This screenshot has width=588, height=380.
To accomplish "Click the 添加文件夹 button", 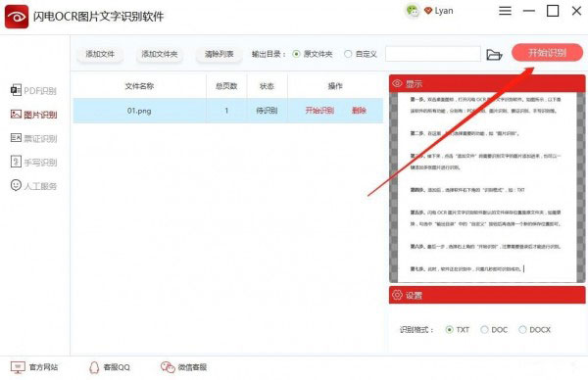I will pyautogui.click(x=160, y=54).
